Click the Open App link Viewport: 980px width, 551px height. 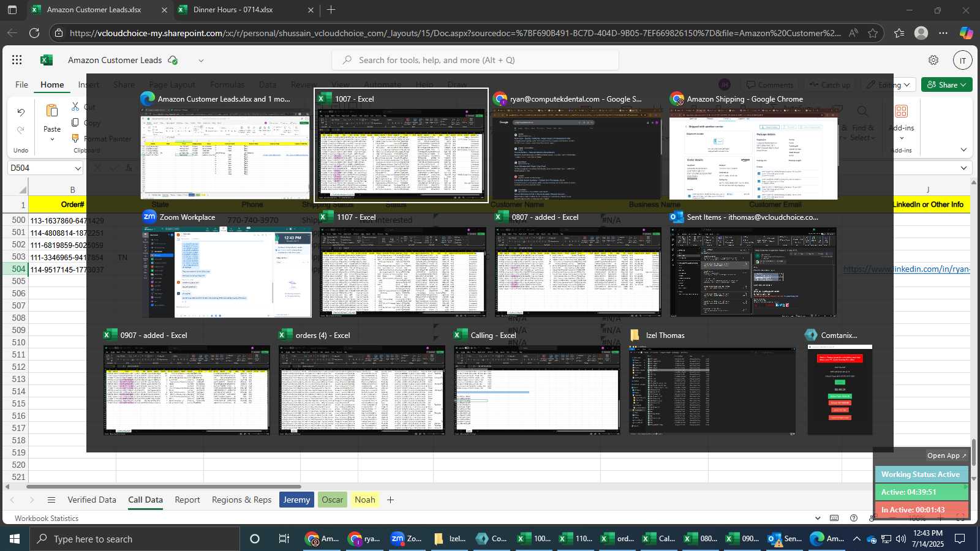946,455
